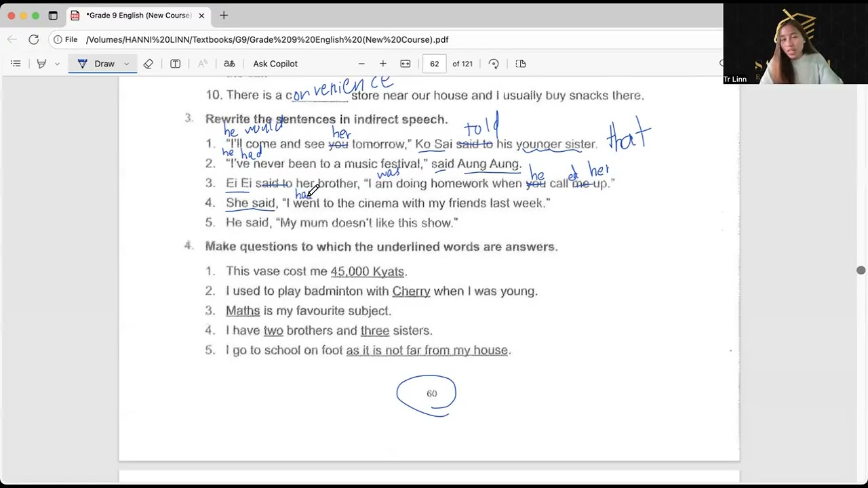Click heading 'Rewrite the sentences in indirect speech'
Viewport: 868px width, 488px height.
(x=326, y=119)
